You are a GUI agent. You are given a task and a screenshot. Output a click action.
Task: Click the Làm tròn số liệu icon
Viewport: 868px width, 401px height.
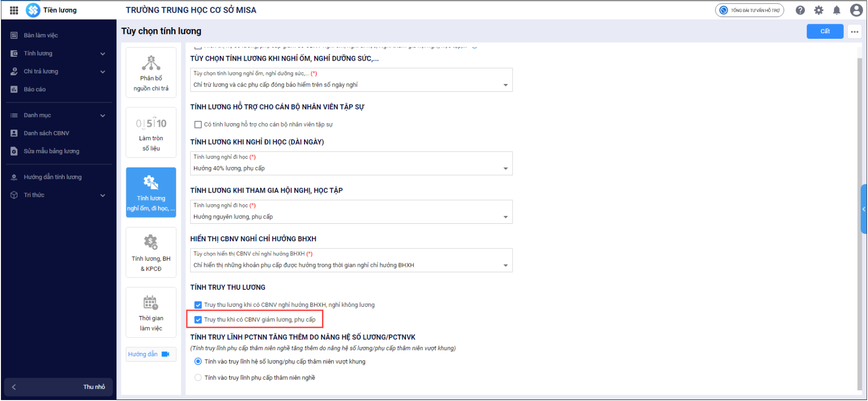click(151, 123)
